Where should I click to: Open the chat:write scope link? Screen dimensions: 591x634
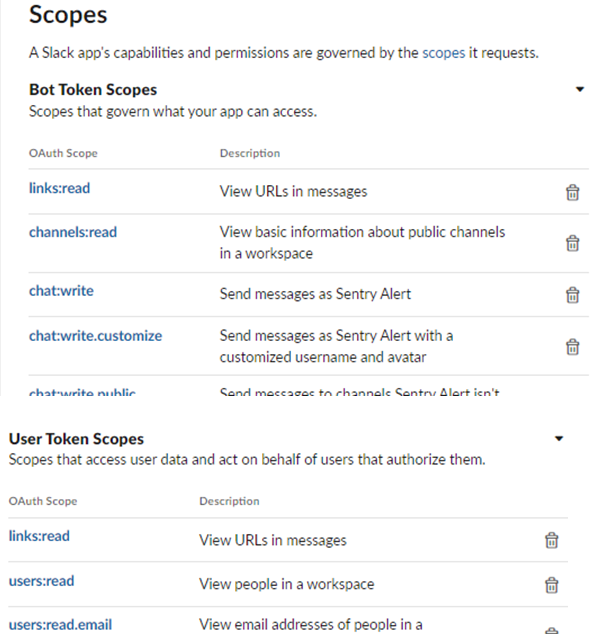click(61, 291)
